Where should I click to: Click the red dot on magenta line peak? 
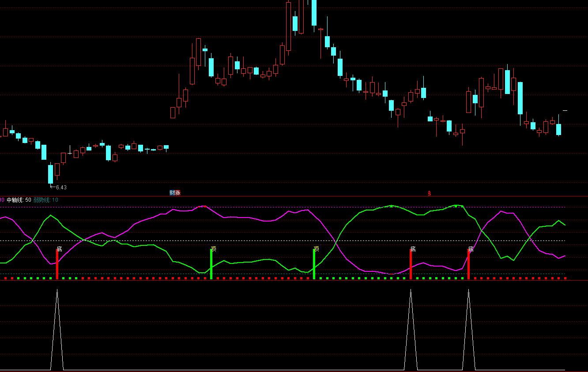click(205, 206)
